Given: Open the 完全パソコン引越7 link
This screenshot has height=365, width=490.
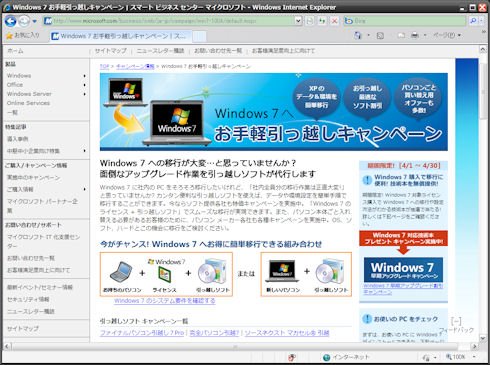Looking at the screenshot, I should tap(214, 333).
